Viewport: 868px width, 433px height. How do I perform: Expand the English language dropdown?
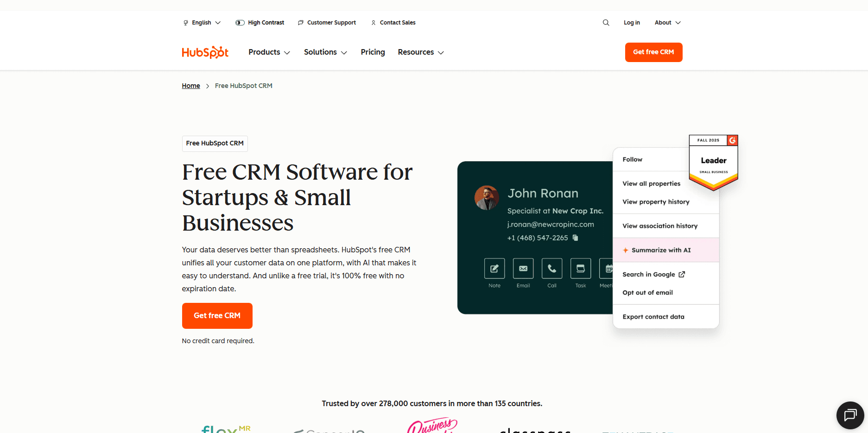click(x=202, y=22)
